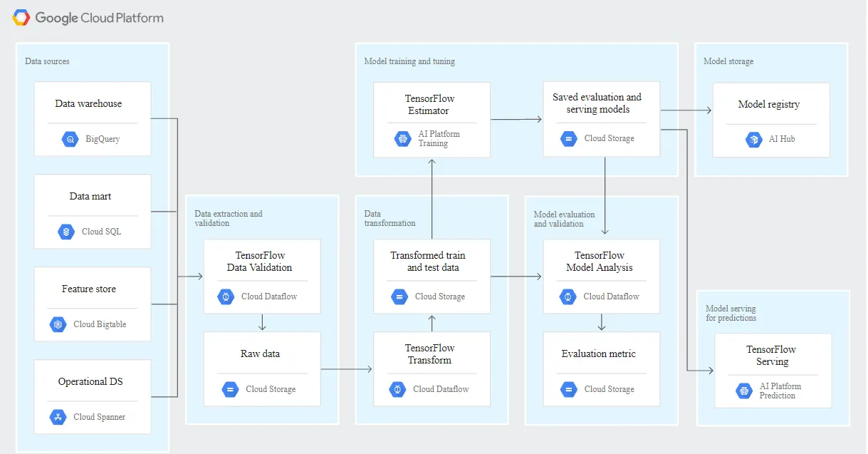
Task: Click the Cloud Bigtable service label
Action: (100, 324)
